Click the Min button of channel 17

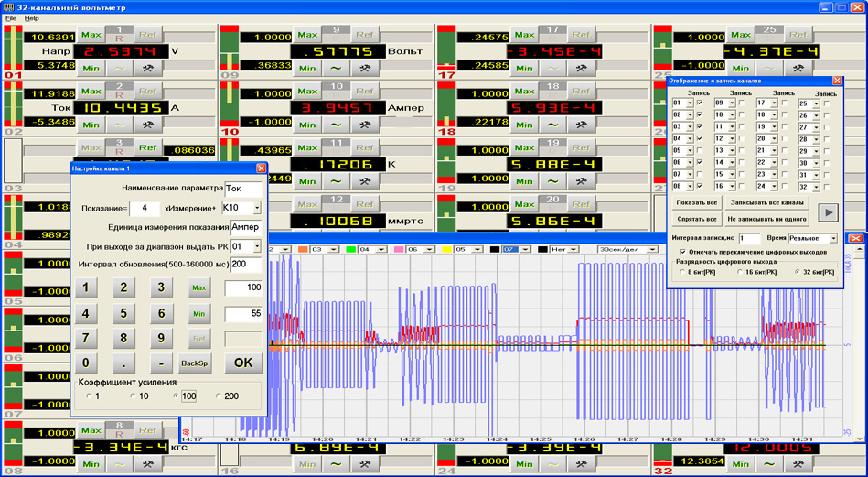[x=524, y=69]
